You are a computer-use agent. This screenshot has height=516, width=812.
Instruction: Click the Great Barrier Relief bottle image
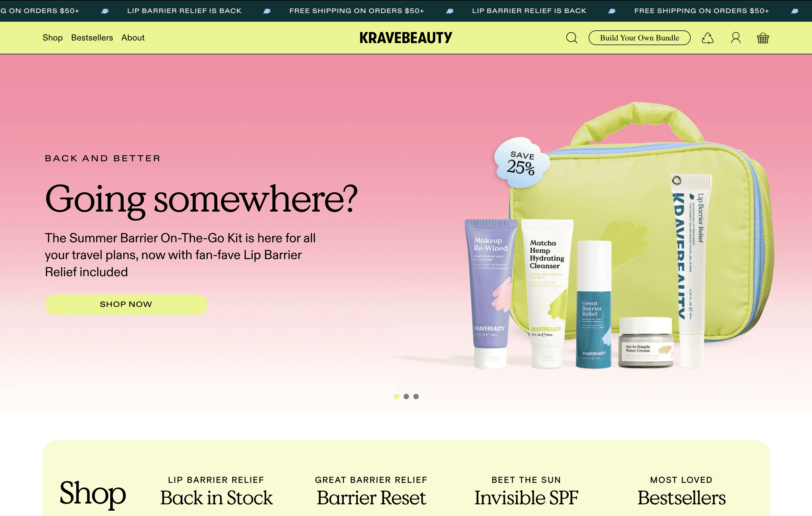coord(594,304)
